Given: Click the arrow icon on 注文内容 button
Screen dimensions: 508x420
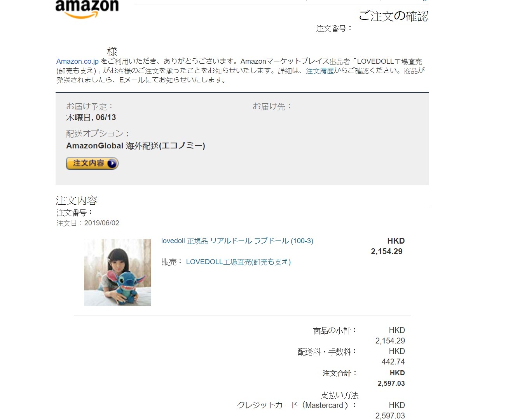Looking at the screenshot, I should pos(112,164).
